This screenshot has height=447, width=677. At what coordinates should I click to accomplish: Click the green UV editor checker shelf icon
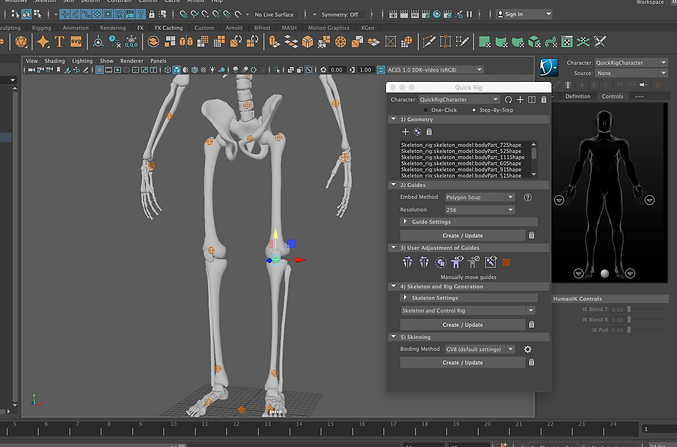click(567, 42)
